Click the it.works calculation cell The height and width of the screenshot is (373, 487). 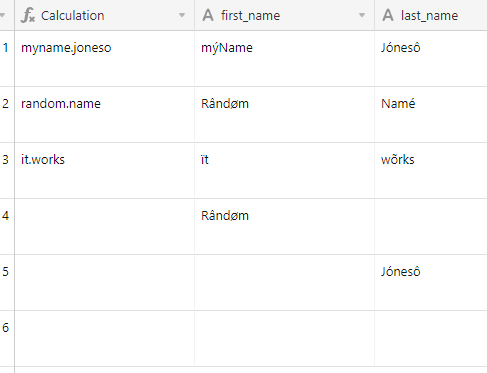pyautogui.click(x=105, y=171)
